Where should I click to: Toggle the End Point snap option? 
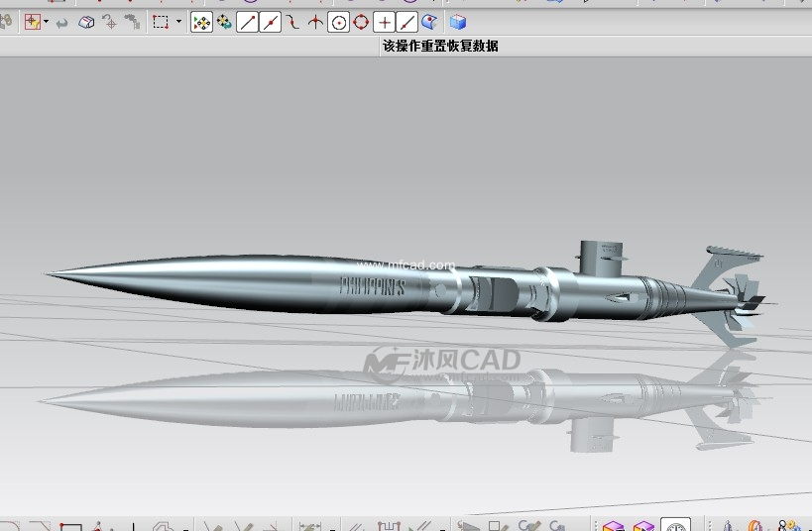247,22
